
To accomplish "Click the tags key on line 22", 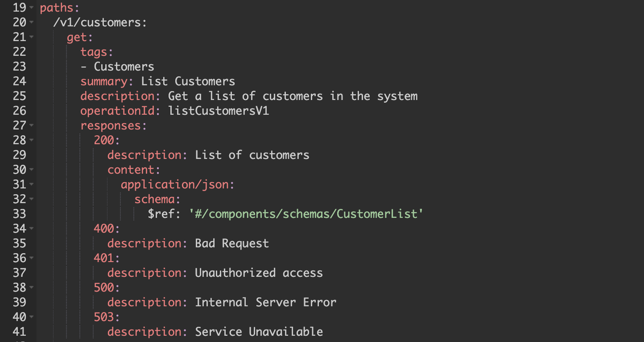I will click(94, 52).
